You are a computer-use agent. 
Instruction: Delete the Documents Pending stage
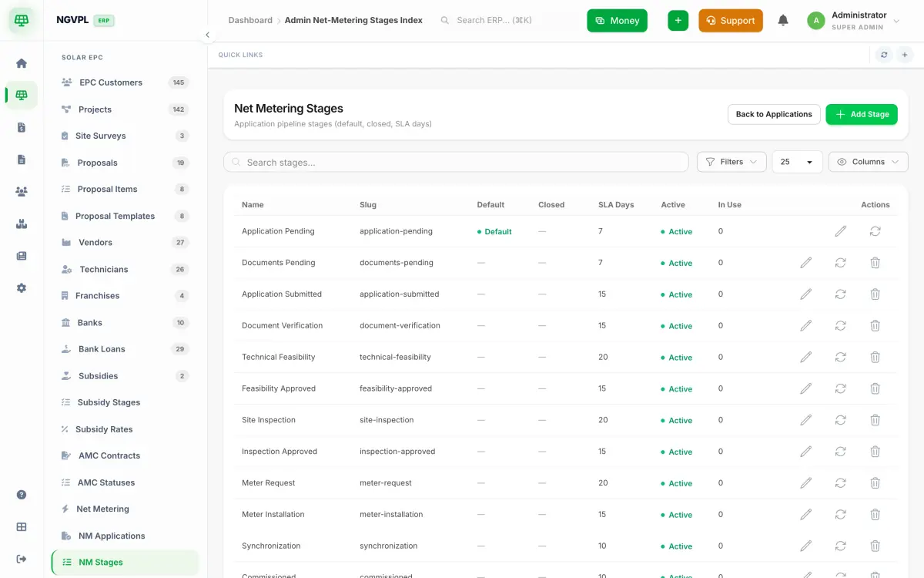[875, 263]
